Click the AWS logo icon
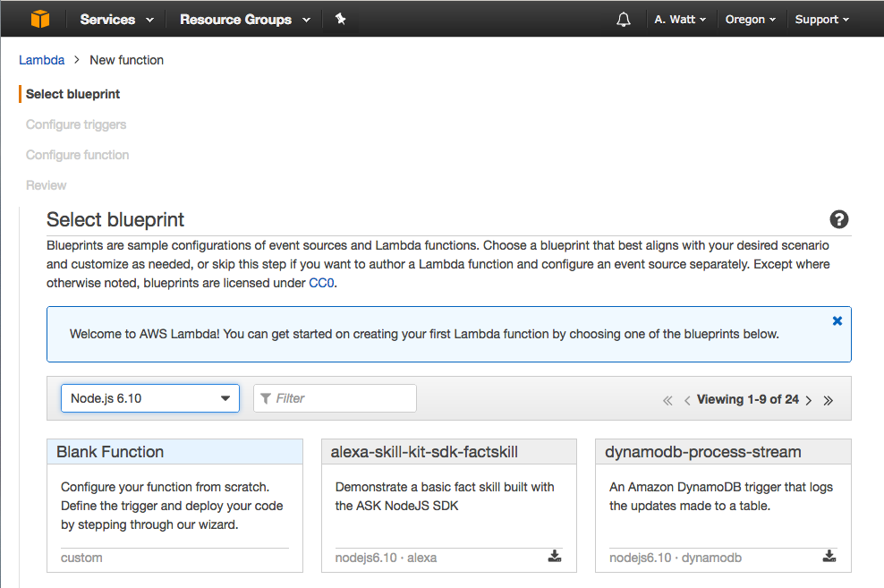Screen dimensions: 884x588 click(39, 19)
